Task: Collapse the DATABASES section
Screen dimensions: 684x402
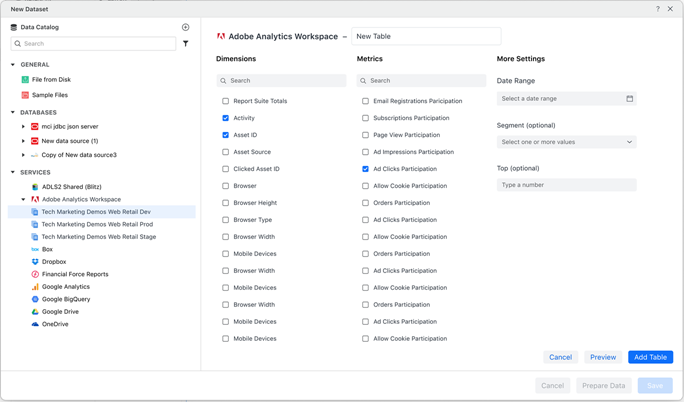Action: (13, 113)
